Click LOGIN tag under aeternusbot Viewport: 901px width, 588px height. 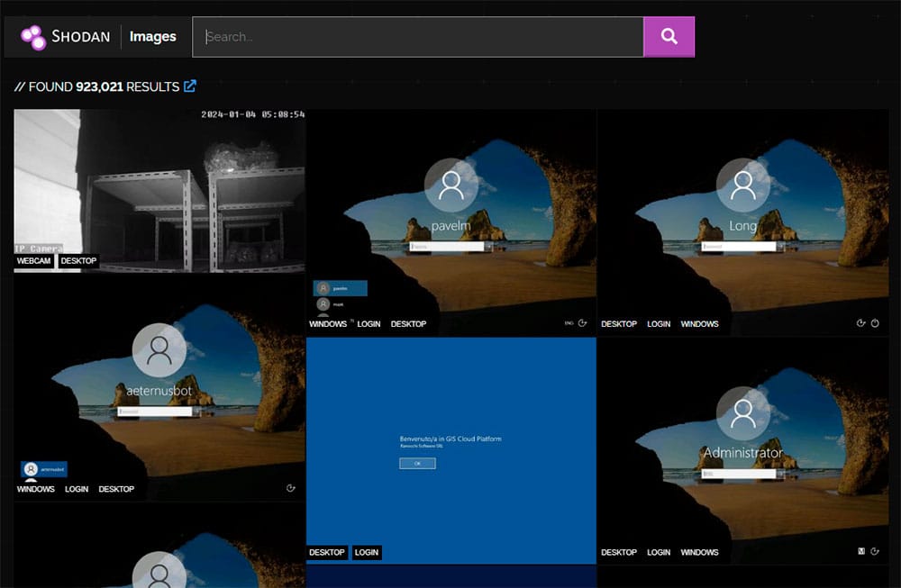[x=77, y=489]
